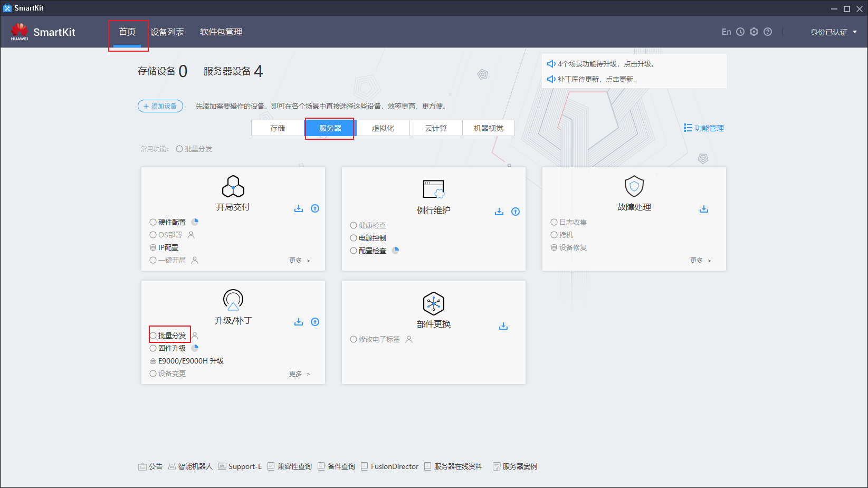Click download icon on 例行维护 card

pyautogui.click(x=499, y=212)
